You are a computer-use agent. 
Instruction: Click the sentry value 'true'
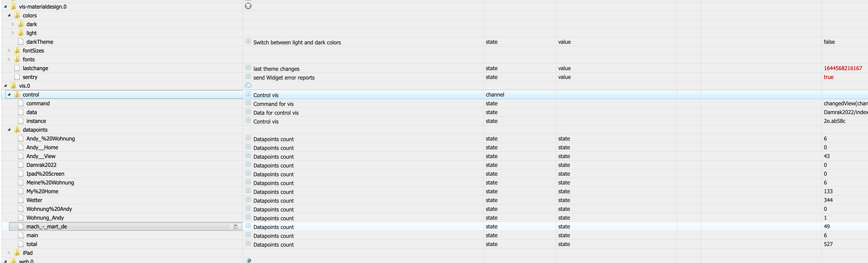click(x=829, y=77)
